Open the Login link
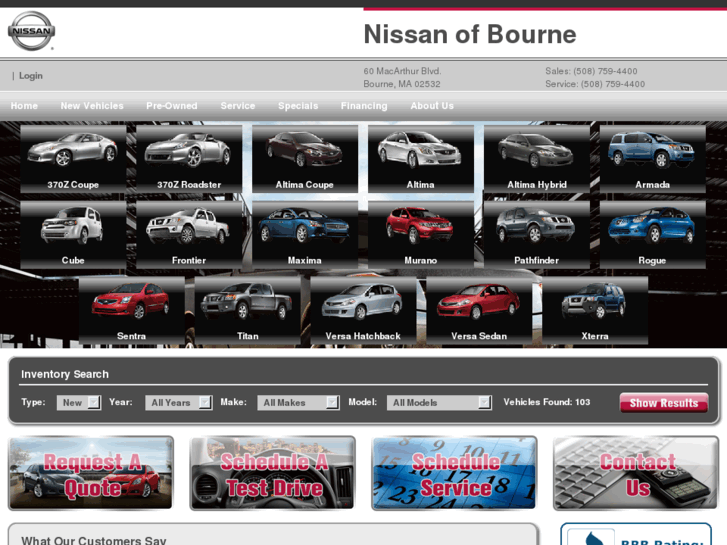This screenshot has width=727, height=545. [x=31, y=76]
